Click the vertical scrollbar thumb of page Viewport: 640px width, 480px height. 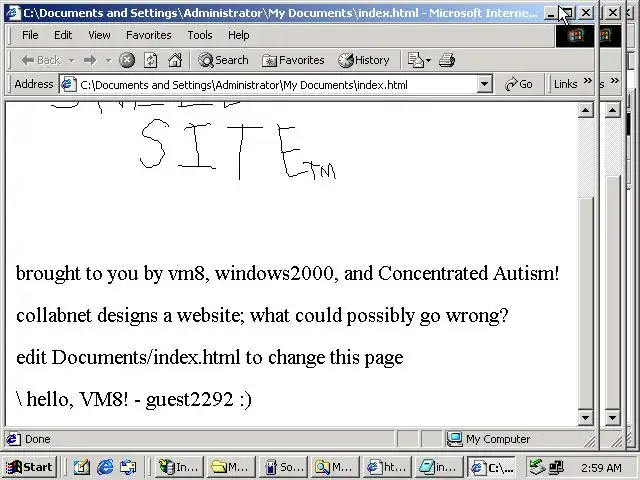click(x=586, y=304)
